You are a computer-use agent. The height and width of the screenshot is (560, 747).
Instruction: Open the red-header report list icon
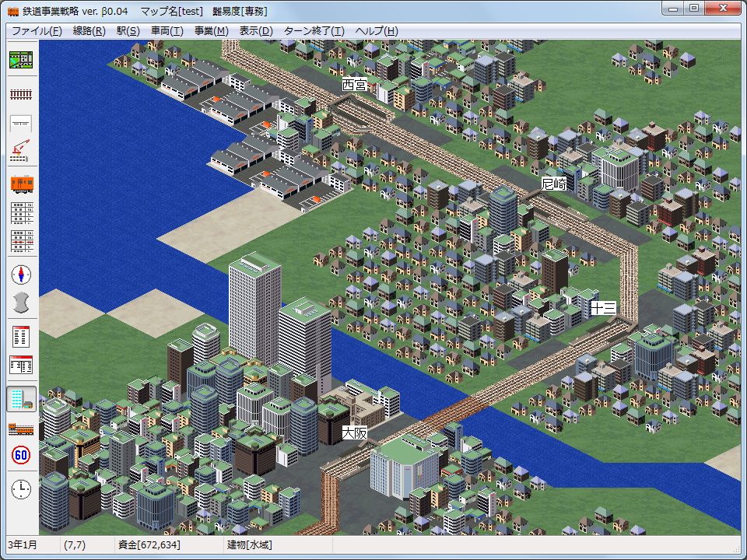coord(21,337)
